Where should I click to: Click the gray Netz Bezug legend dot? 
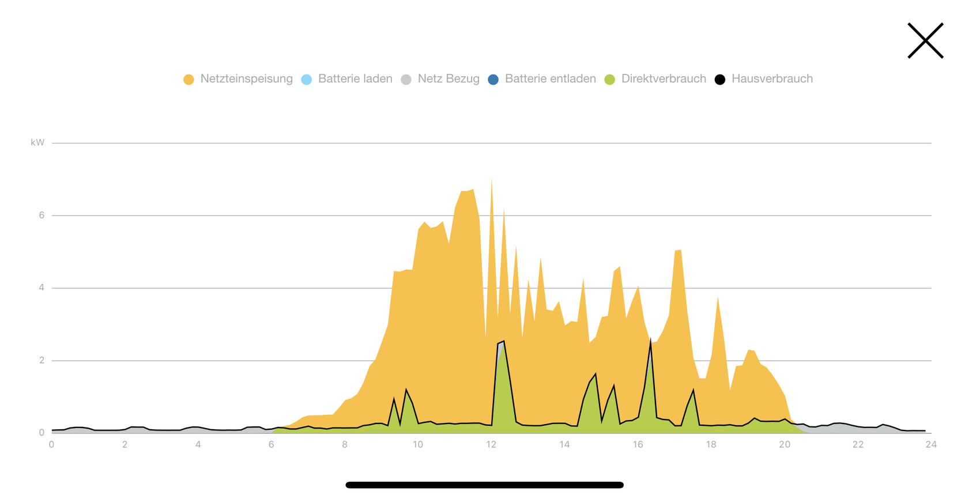(x=406, y=80)
